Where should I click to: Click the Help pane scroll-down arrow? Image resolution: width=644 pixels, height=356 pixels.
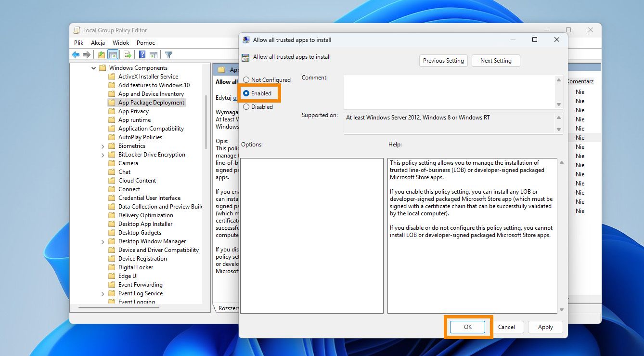(562, 310)
